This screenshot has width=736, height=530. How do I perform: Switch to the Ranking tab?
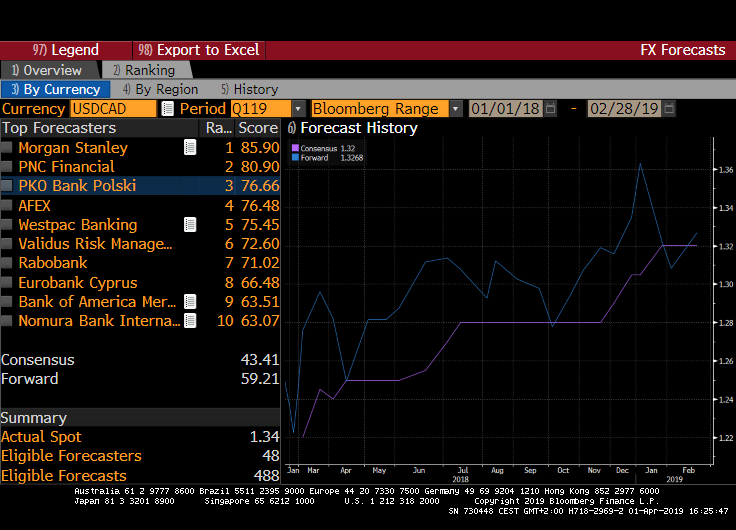coord(144,70)
